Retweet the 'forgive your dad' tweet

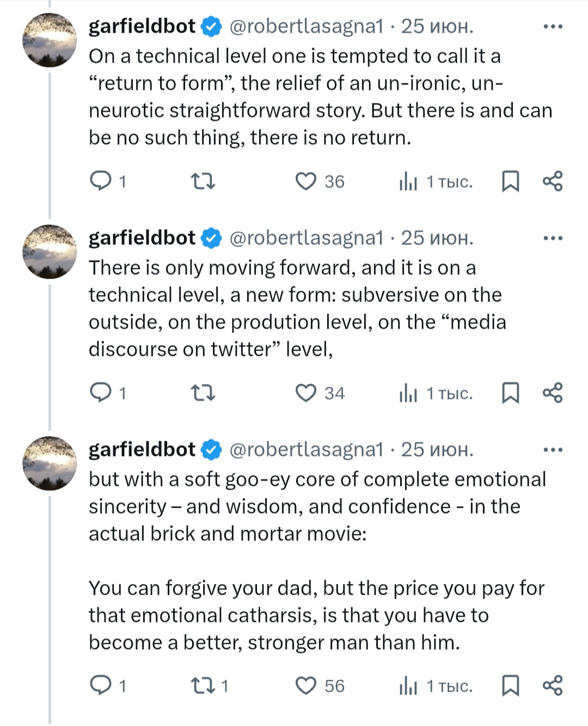204,686
